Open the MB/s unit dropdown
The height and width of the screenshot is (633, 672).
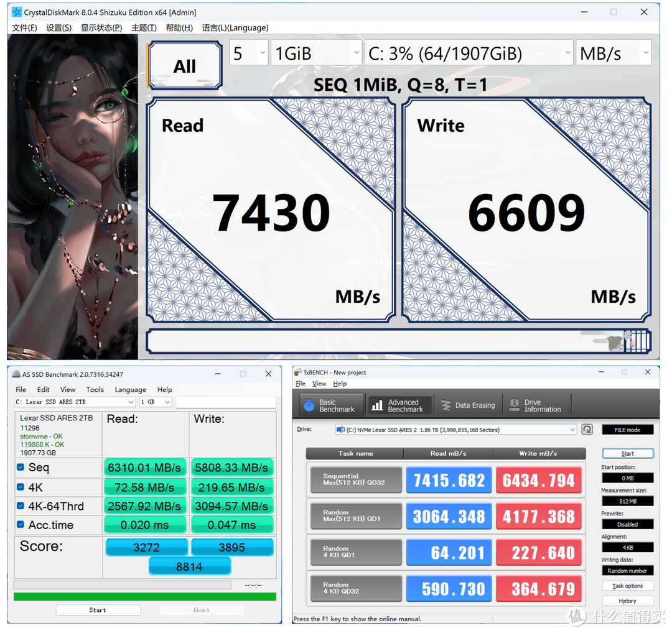(614, 53)
